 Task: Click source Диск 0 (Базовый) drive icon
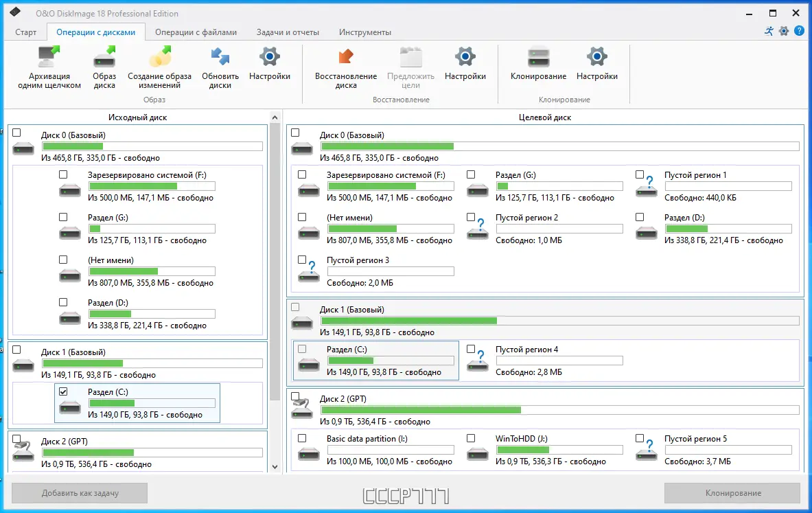23,149
